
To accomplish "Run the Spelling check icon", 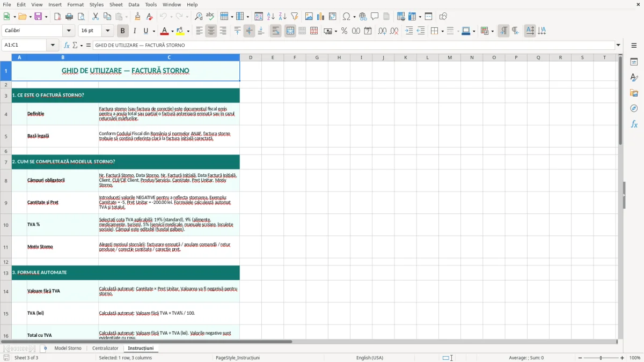I will [210, 17].
